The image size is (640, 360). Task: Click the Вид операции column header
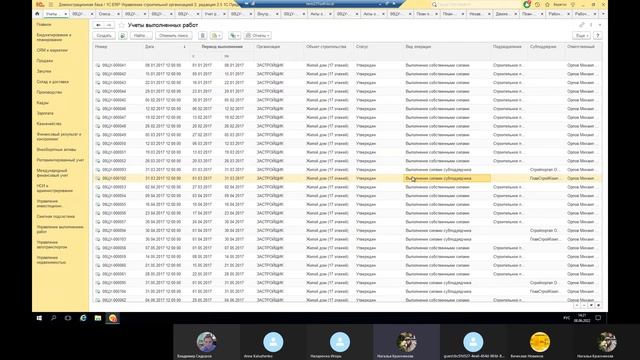[x=447, y=47]
